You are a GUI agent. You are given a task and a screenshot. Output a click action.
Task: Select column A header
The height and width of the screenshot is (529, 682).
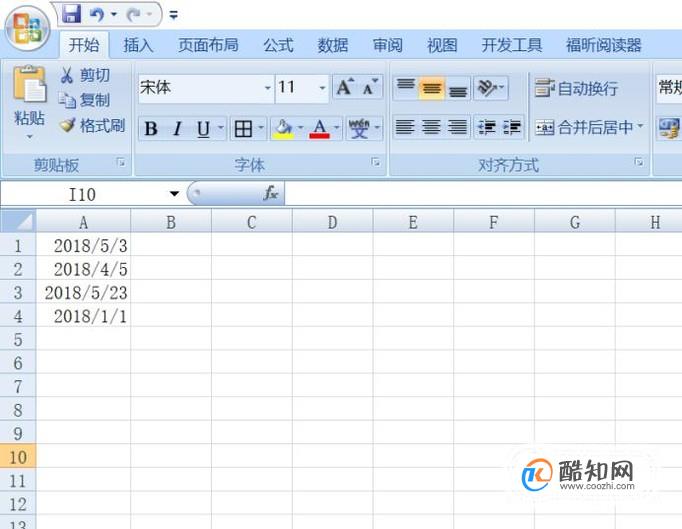click(84, 222)
